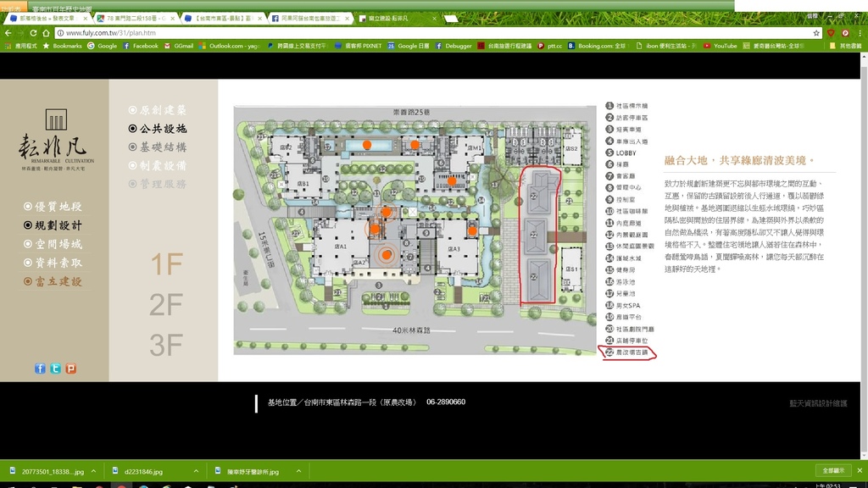Screen dimensions: 868x488
Task: Open the Facebook share icon on sidebar
Action: pos(40,369)
